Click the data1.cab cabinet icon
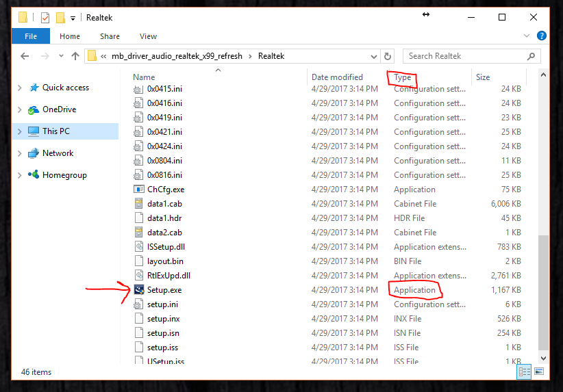Viewport: 563px width, 392px height. (x=139, y=203)
